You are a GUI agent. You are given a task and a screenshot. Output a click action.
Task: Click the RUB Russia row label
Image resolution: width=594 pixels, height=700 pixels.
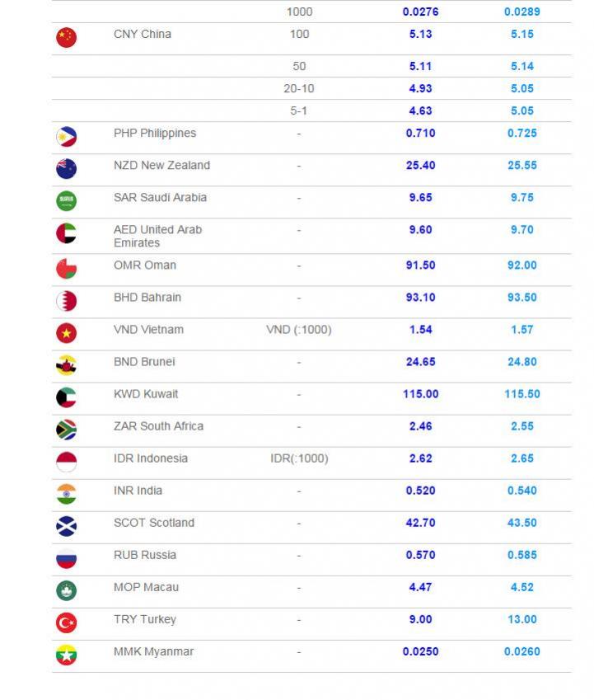145,555
